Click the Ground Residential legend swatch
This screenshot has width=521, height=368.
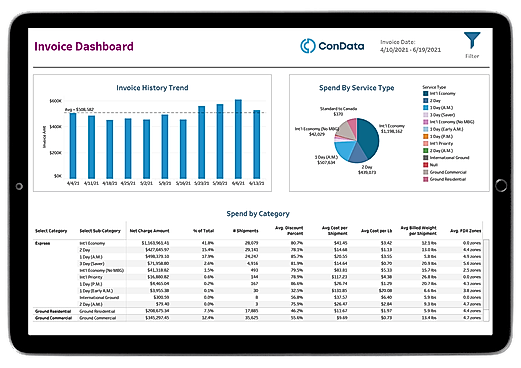(x=425, y=179)
